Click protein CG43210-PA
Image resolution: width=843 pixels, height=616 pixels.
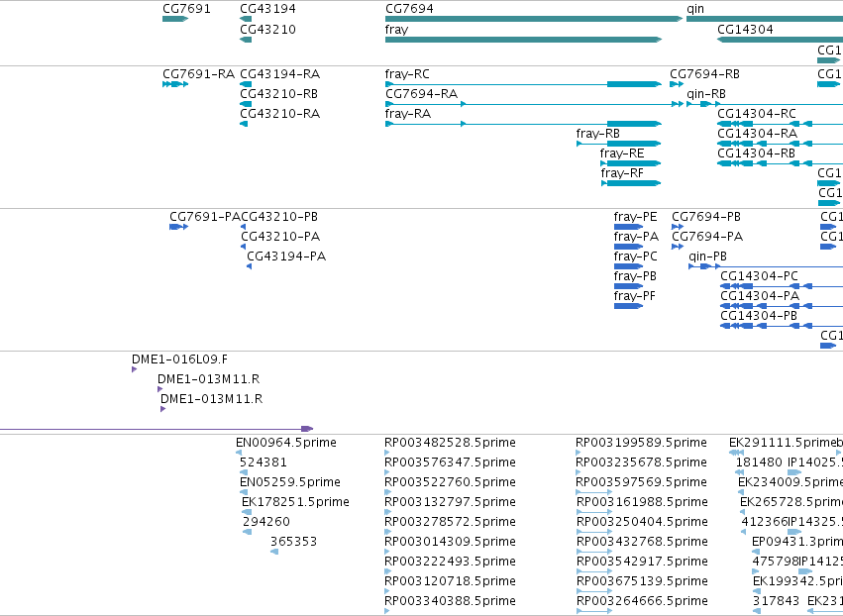point(280,237)
